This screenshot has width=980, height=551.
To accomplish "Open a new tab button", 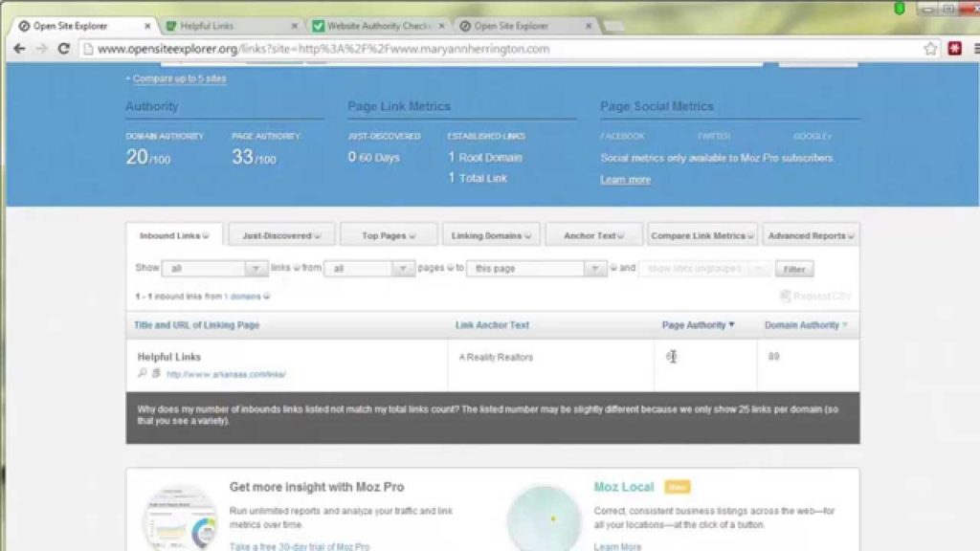I will coord(613,26).
